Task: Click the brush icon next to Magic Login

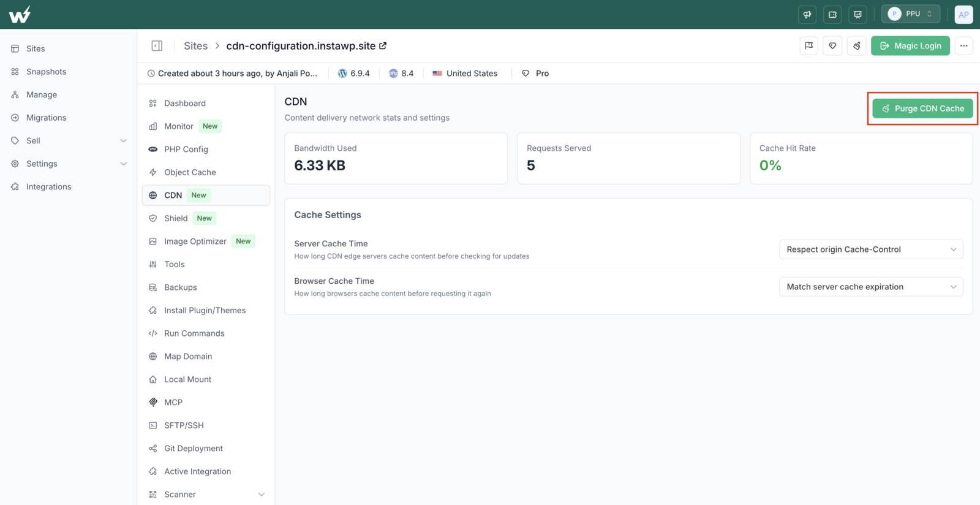Action: (856, 46)
